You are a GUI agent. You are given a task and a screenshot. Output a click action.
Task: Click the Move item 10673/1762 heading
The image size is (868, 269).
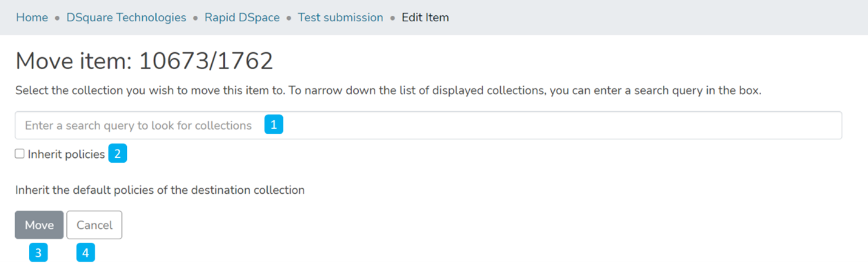[x=144, y=61]
